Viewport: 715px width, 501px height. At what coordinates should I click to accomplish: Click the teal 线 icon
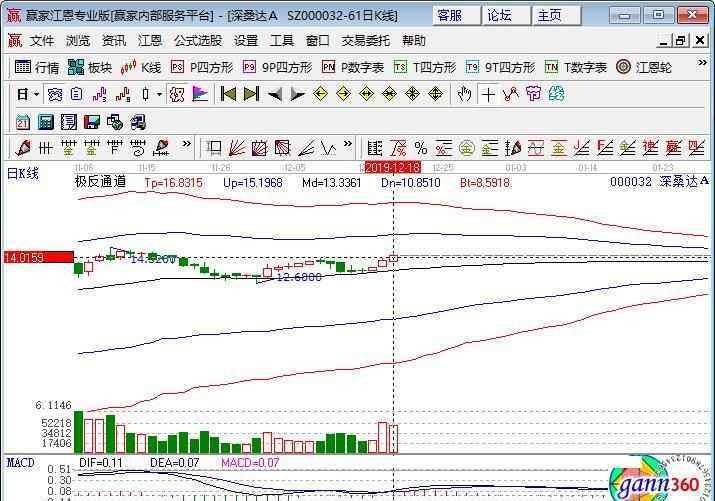[556, 94]
